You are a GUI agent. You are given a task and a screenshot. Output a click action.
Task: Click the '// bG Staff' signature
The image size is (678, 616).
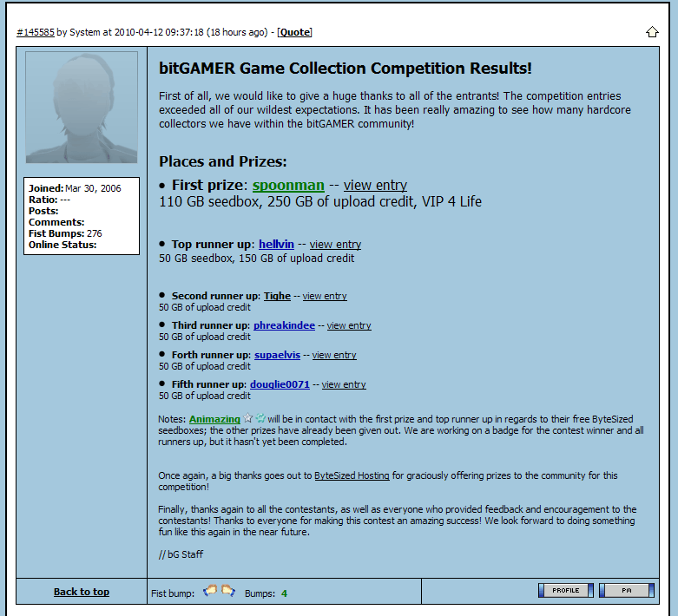(181, 554)
